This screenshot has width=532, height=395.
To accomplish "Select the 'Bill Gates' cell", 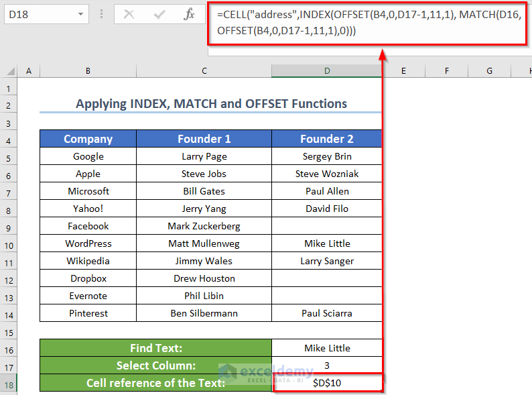I will click(204, 191).
